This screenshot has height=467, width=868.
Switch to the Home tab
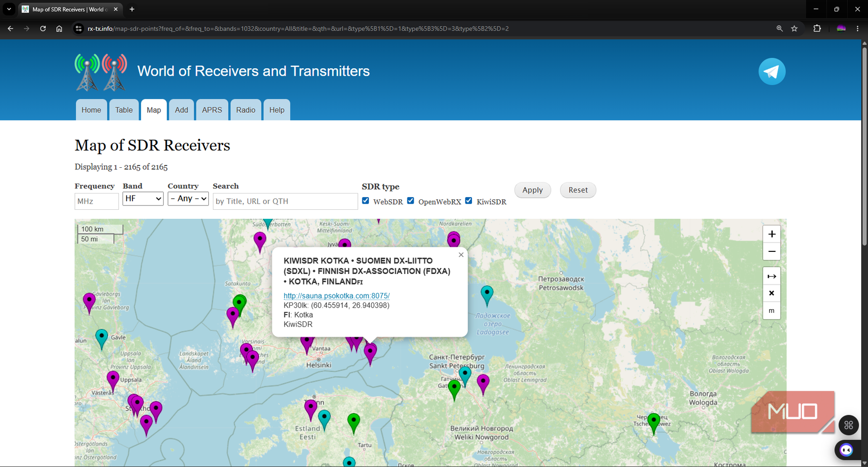coord(92,110)
